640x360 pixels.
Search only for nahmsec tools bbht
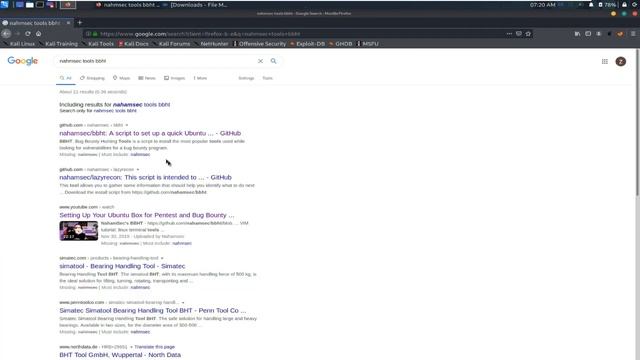pos(115,111)
